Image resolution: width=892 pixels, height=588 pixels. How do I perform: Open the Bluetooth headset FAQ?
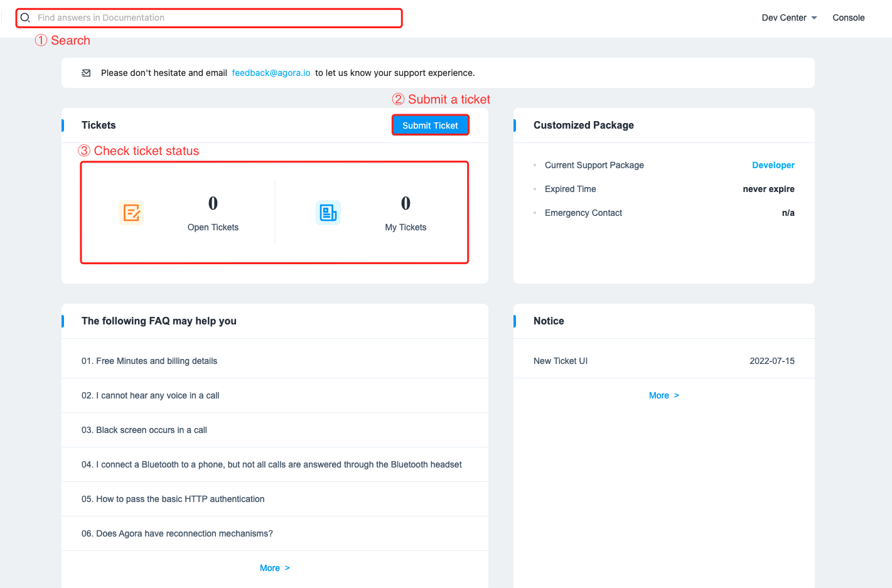tap(272, 464)
